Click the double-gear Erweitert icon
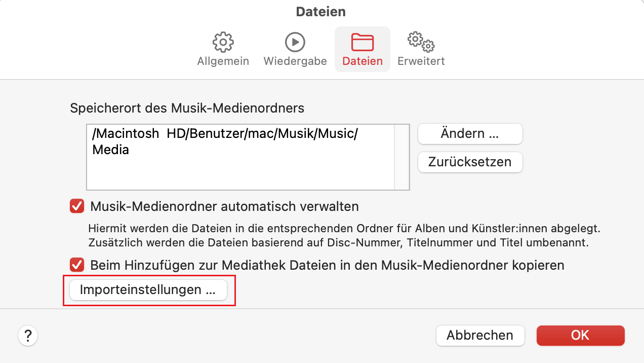 (x=420, y=42)
